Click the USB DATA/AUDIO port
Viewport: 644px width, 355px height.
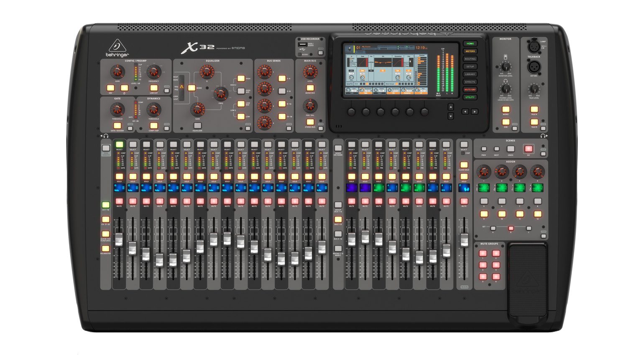(302, 44)
